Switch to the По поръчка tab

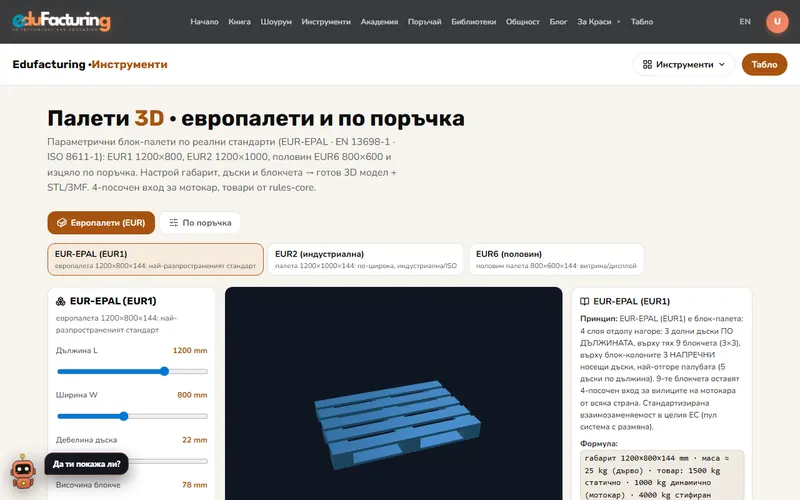pyautogui.click(x=200, y=222)
